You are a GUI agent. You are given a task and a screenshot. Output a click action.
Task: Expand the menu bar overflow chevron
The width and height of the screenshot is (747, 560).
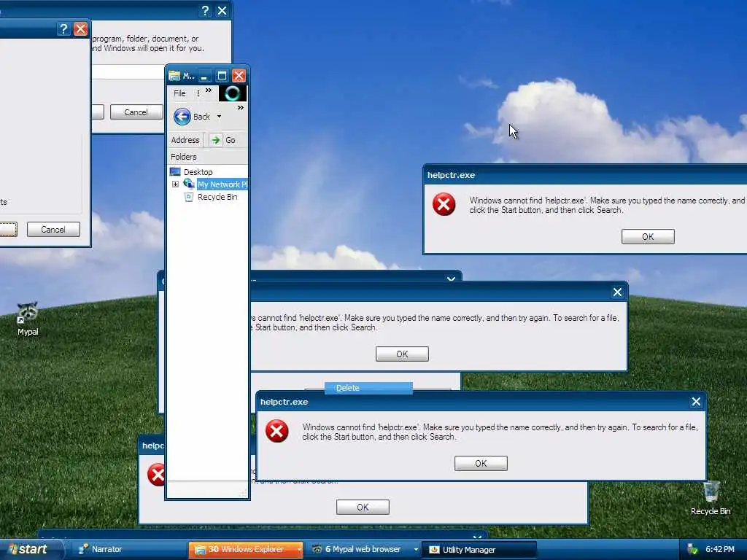coord(209,90)
